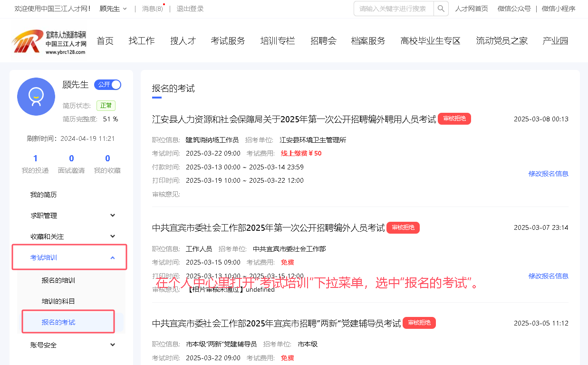Go to the 考试服务 navigation item
The width and height of the screenshot is (588, 365).
(228, 41)
